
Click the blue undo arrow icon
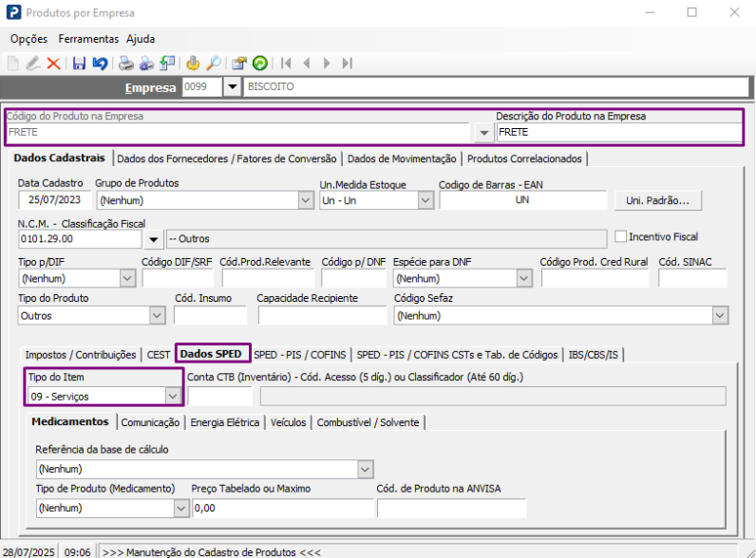[x=100, y=64]
